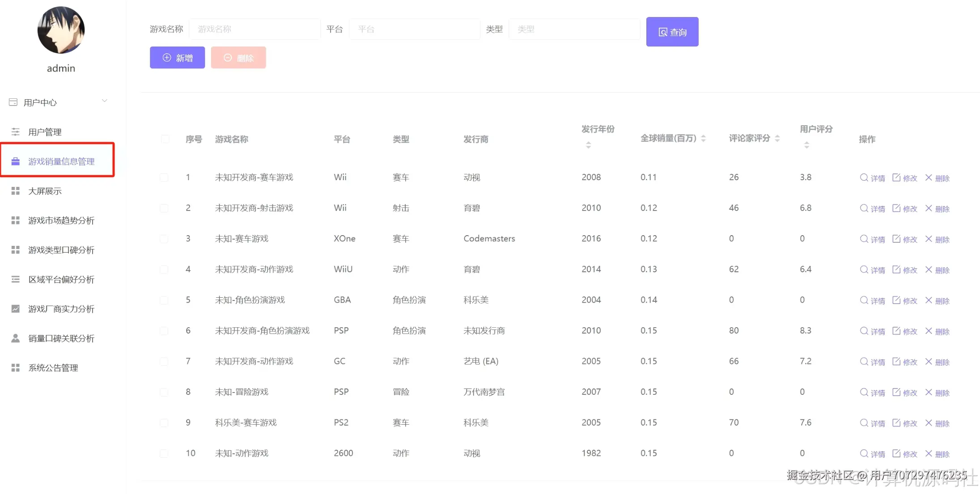This screenshot has height=494, width=980.
Task: Check the checkbox beside 未知-角色扮演游戏
Action: [x=164, y=300]
